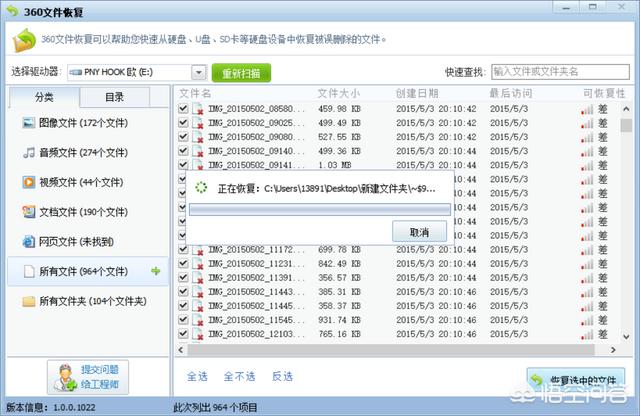Toggle checkbox for the IMG_20150502_11172 file
The height and width of the screenshot is (416, 640).
[x=183, y=248]
